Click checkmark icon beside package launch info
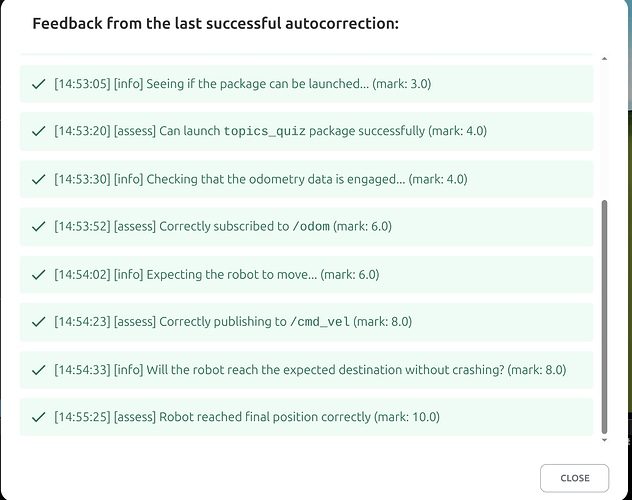 (x=38, y=84)
